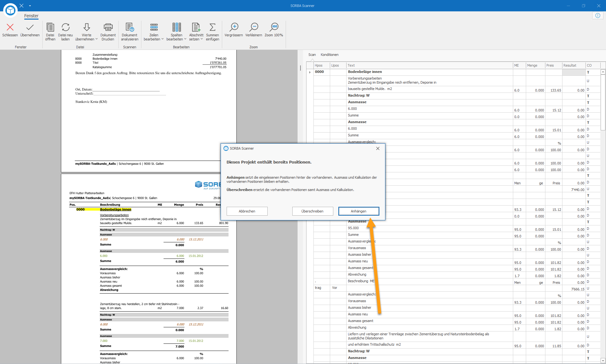Click the Text column header
Viewport: 606px width, 364px height.
(430, 65)
